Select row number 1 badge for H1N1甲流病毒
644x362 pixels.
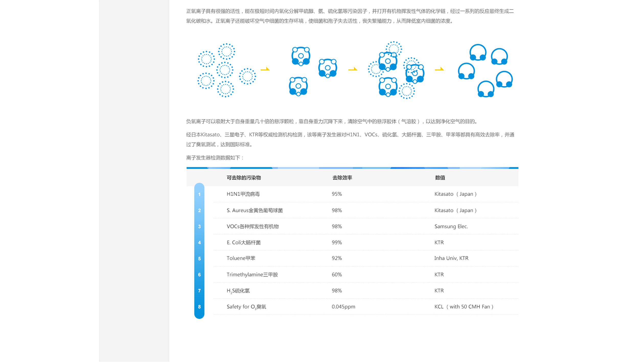199,194
